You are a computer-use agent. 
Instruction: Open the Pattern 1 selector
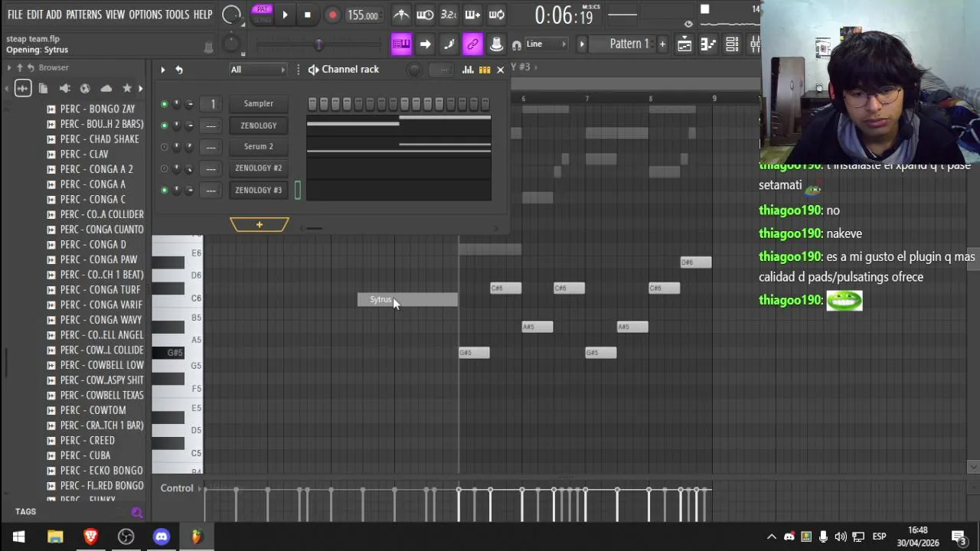pyautogui.click(x=629, y=44)
